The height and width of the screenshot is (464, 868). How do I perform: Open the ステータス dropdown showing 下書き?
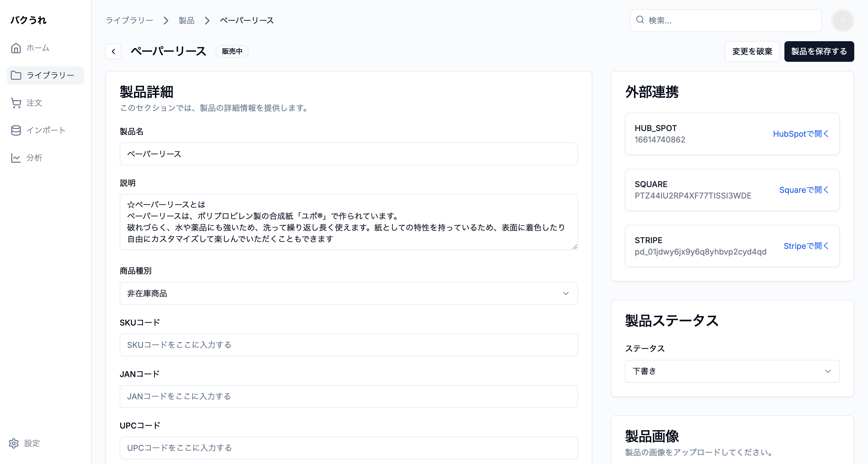732,371
